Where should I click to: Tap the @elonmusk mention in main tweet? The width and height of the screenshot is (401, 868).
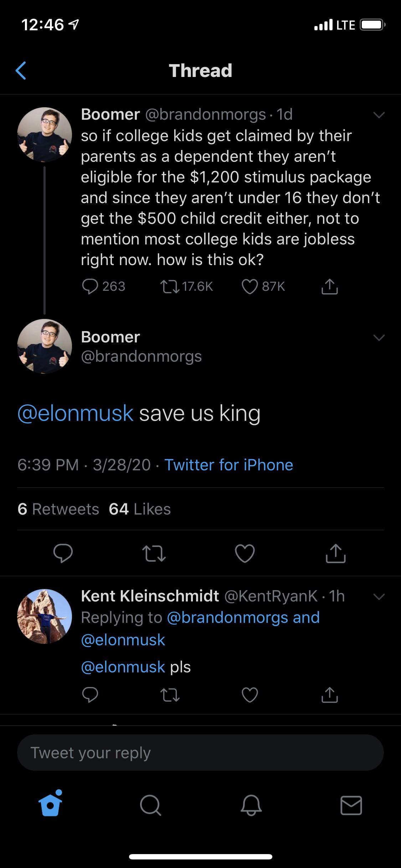pos(76,413)
